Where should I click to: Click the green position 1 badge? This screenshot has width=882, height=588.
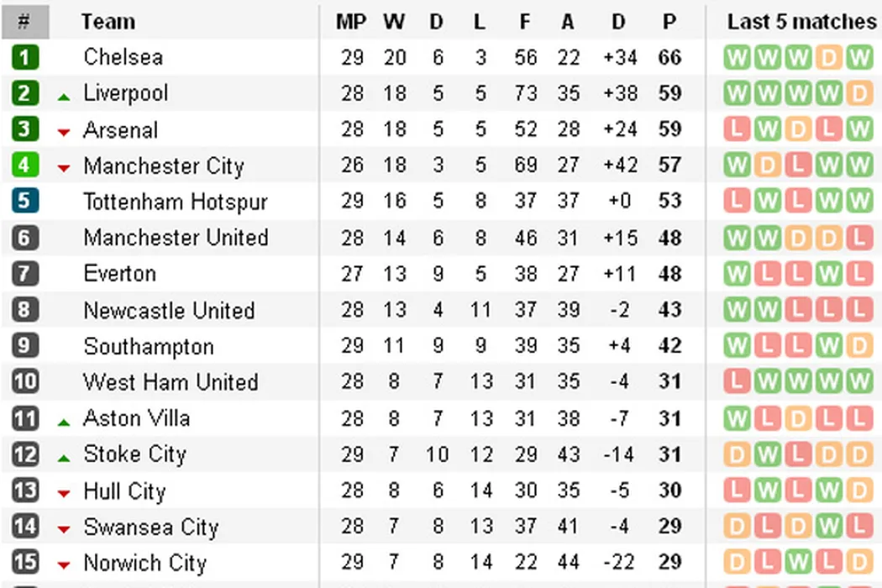[25, 58]
